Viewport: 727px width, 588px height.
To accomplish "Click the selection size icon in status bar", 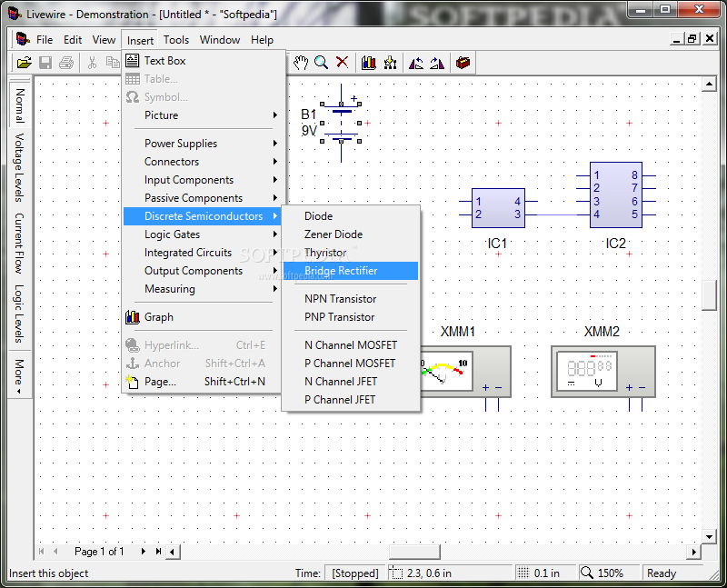I will (396, 573).
